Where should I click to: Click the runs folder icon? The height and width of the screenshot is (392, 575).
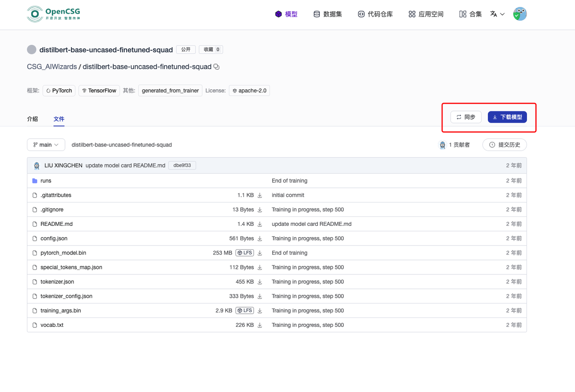point(35,181)
